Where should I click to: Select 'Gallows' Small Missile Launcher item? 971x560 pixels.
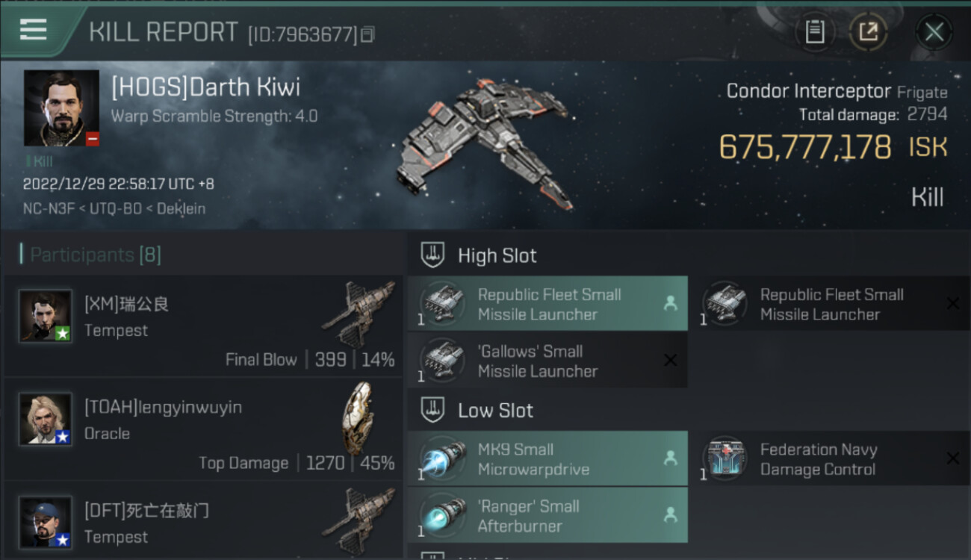tap(547, 361)
